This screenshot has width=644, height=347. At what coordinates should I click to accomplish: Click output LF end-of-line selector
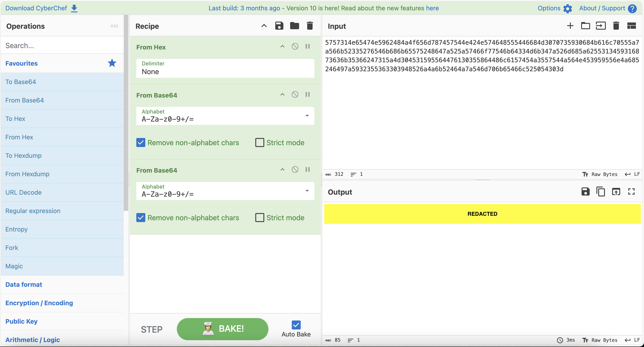pyautogui.click(x=633, y=340)
